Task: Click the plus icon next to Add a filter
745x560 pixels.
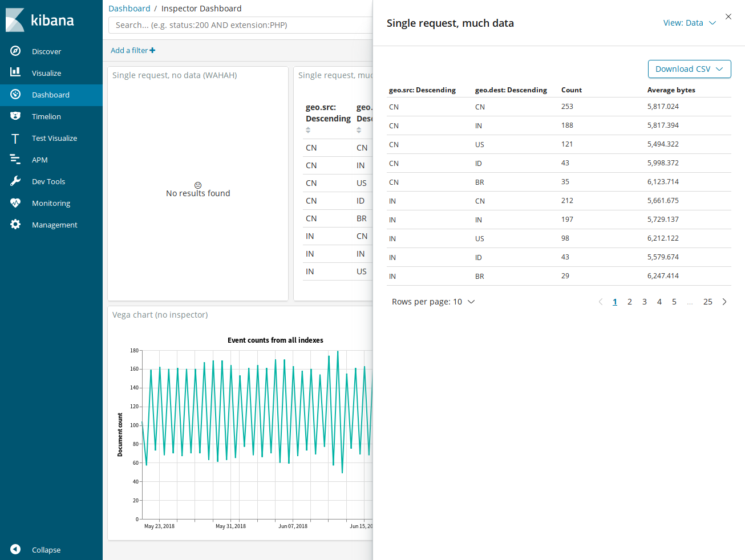Action: tap(152, 50)
